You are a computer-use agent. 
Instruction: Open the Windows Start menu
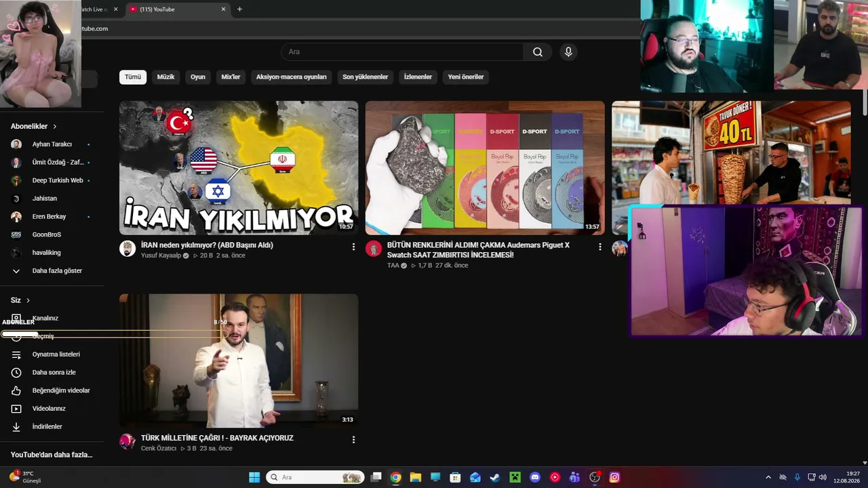[x=254, y=477]
